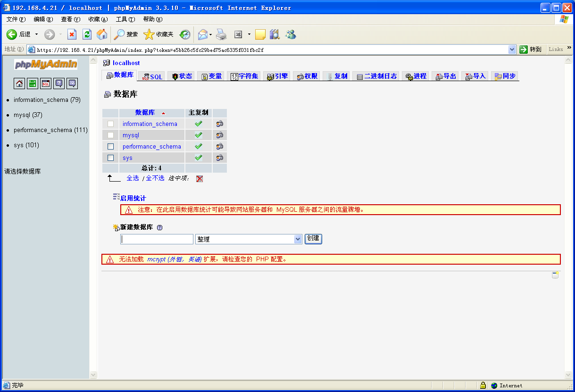The height and width of the screenshot is (392, 575).
Task: Expand the Mail button dropdown arrow
Action: tap(211, 34)
